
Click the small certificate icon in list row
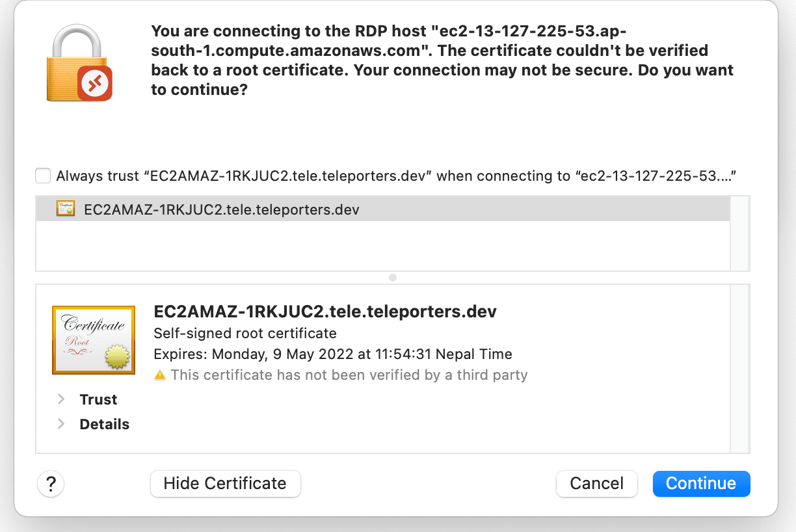[66, 209]
